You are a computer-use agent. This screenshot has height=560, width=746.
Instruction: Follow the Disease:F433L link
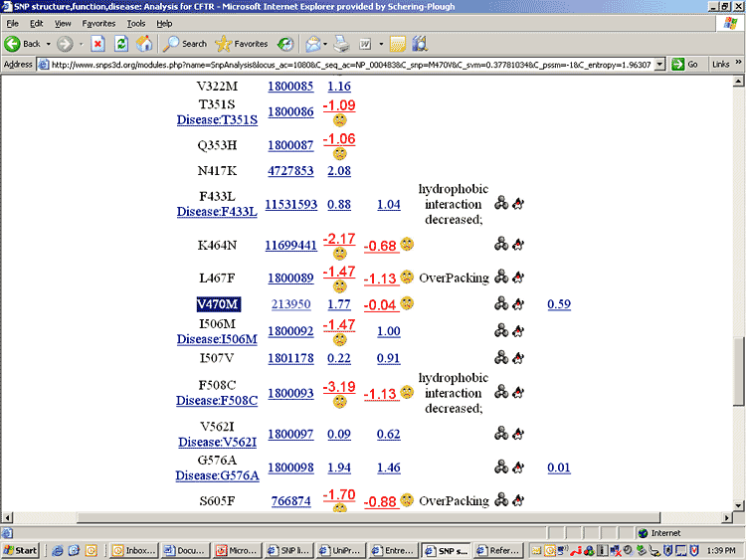pos(217,212)
